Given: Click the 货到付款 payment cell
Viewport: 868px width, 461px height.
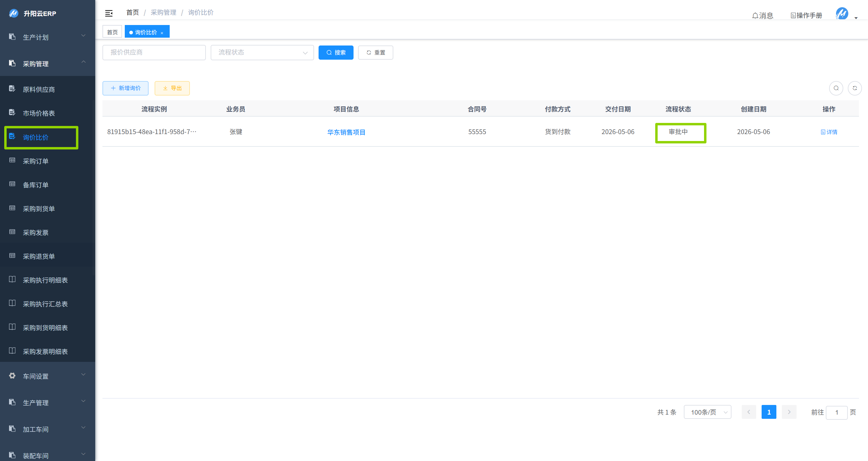Looking at the screenshot, I should tap(558, 131).
